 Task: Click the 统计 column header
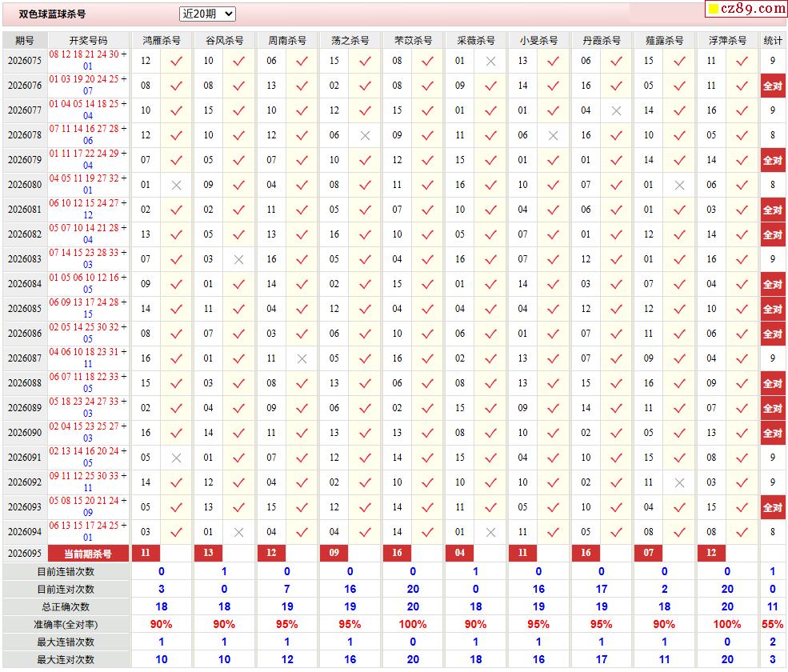point(773,40)
